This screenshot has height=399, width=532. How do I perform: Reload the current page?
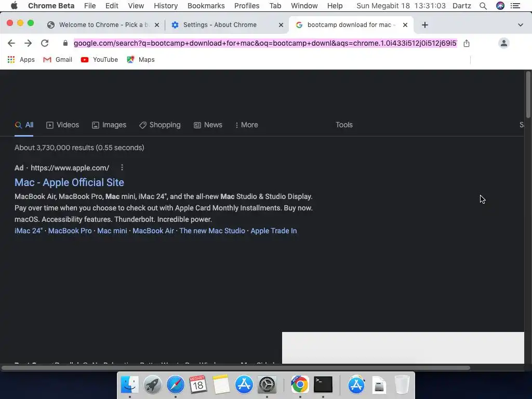(45, 43)
